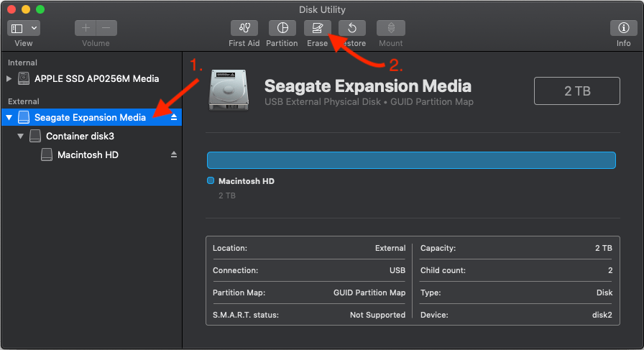Click the Container disk3 drive icon
Screen dimensions: 644x350
pyautogui.click(x=35, y=136)
